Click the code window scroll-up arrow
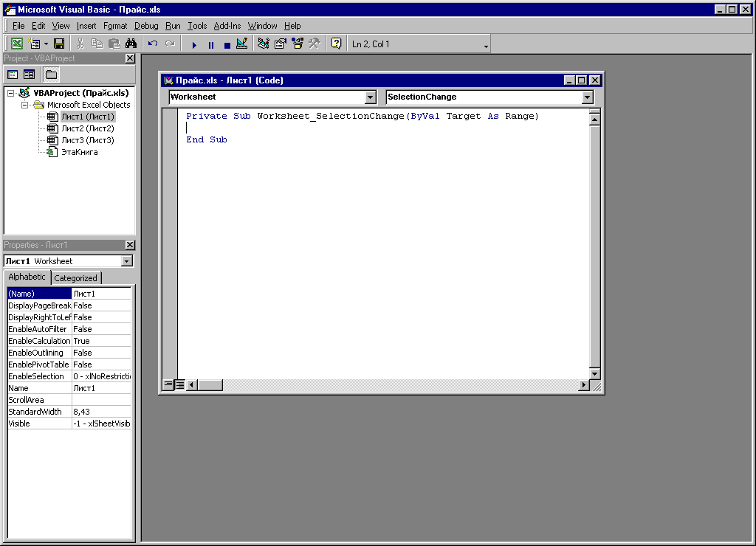 point(594,120)
